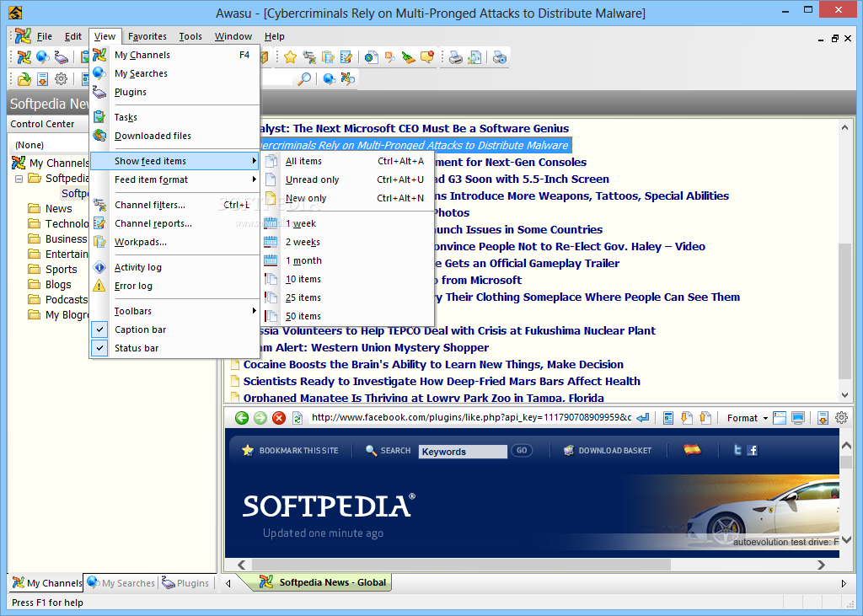
Task: Open the Edit menu
Action: (x=73, y=36)
